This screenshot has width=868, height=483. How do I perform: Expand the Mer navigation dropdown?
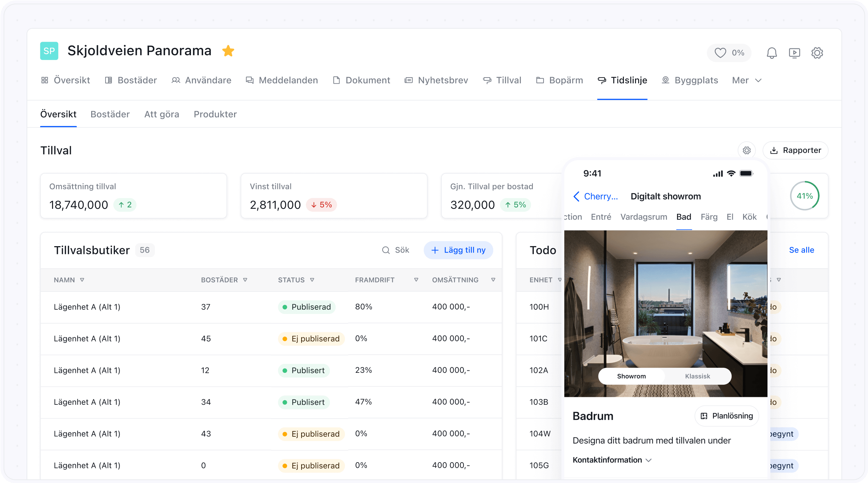pos(747,80)
